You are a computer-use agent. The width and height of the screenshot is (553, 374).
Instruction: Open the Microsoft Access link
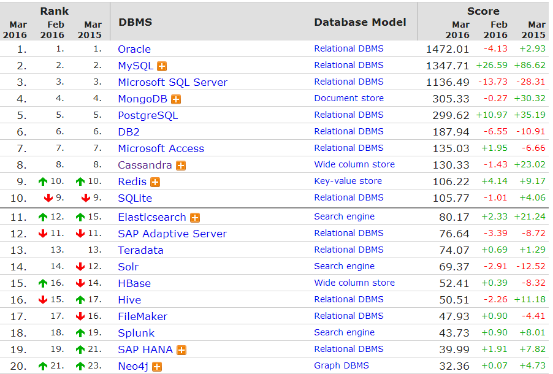tap(161, 149)
